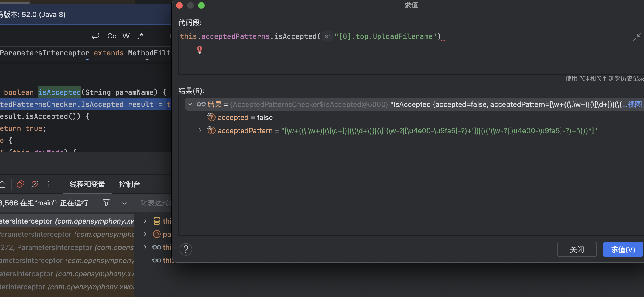Expand the watch 'thi' node with glasses icon

click(x=145, y=247)
